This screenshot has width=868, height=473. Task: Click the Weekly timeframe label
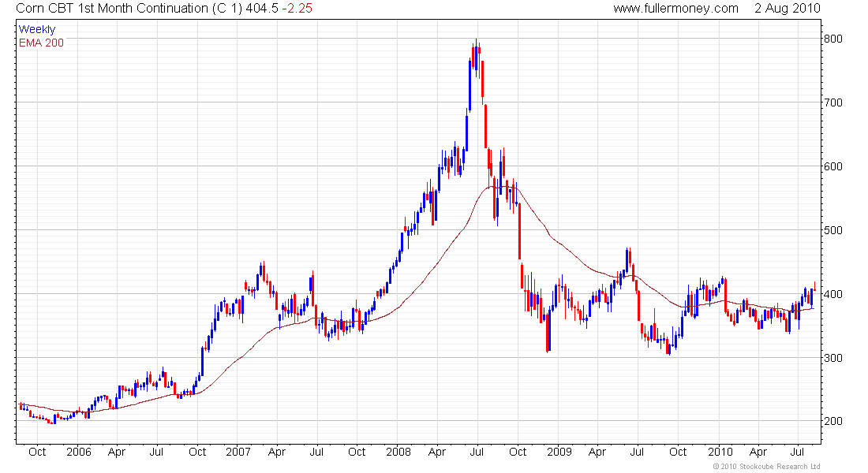[37, 29]
